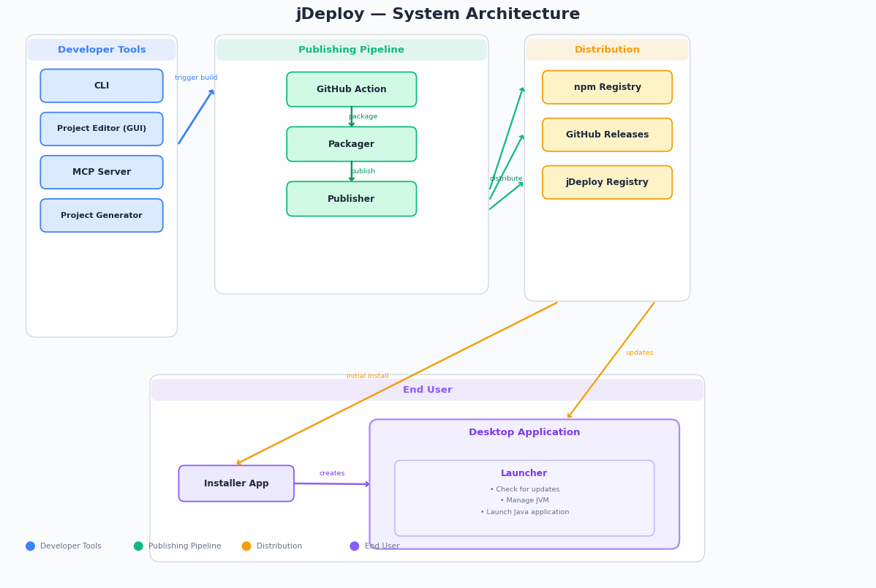Image resolution: width=876 pixels, height=588 pixels.
Task: Select the Project Editor (GUI) box
Action: click(x=102, y=129)
